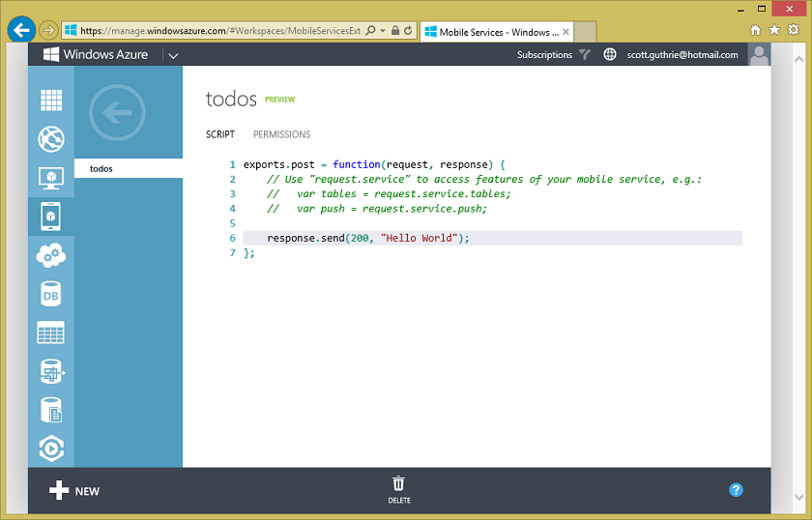Click the scrollbar down arrow
Screen dimensions: 812x520
(x=798, y=497)
